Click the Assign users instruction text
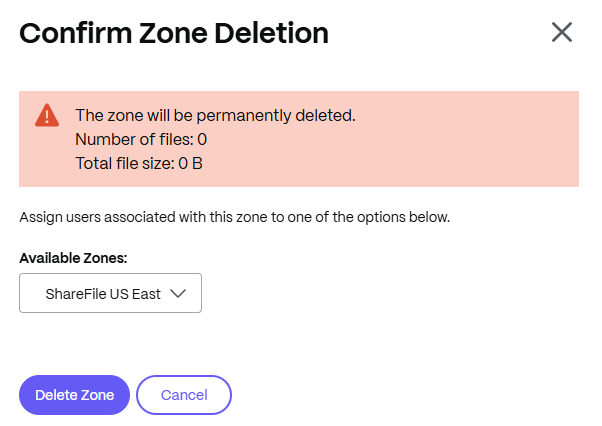Image resolution: width=602 pixels, height=426 pixels. pos(235,217)
